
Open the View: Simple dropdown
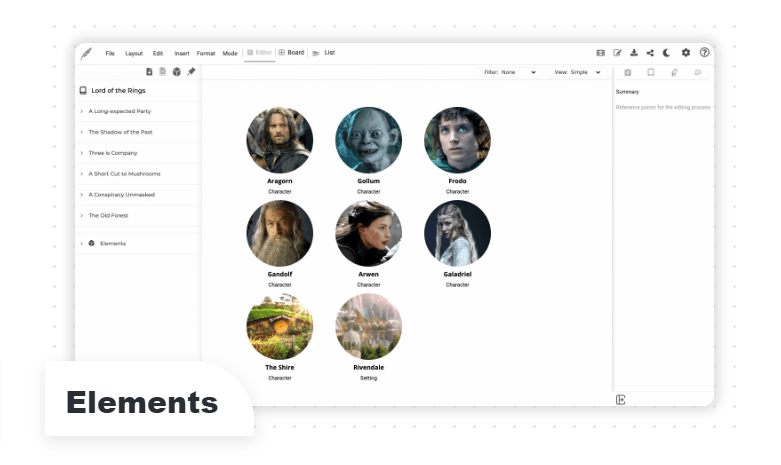point(577,72)
